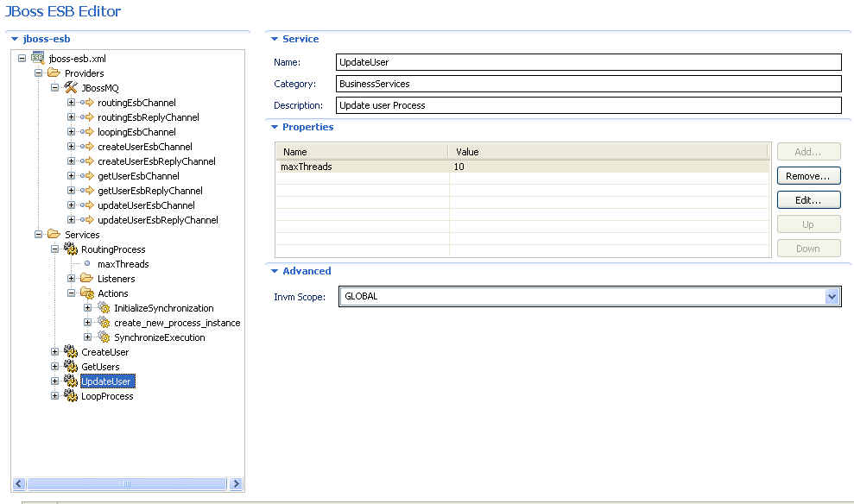
Task: Select the CreateUser service icon
Action: coord(70,351)
